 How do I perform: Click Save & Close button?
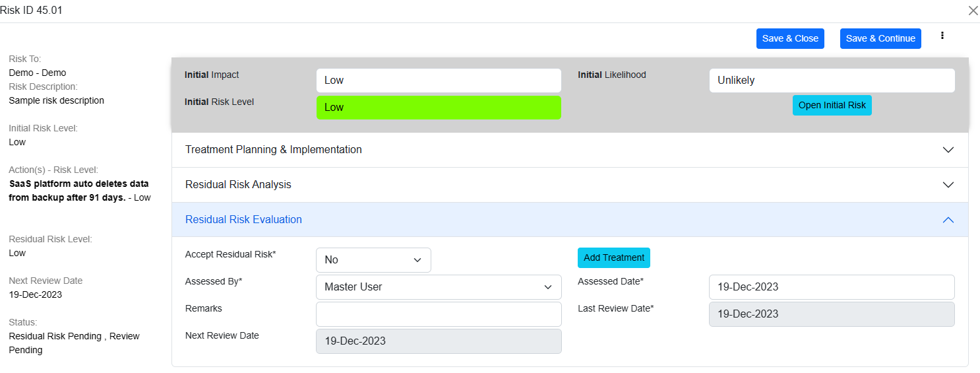click(790, 38)
